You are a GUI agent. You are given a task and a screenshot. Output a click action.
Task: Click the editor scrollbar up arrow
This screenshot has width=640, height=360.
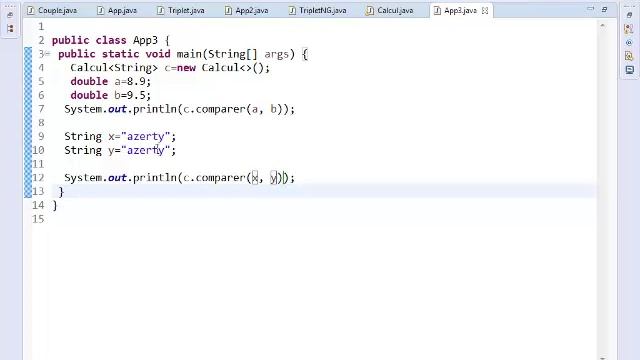pyautogui.click(x=602, y=26)
